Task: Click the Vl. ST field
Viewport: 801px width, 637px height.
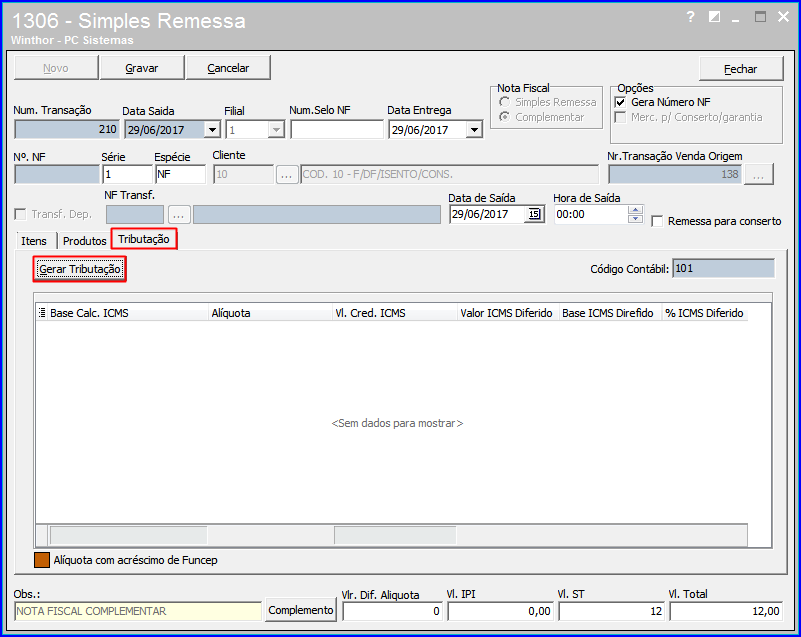Action: click(x=611, y=611)
